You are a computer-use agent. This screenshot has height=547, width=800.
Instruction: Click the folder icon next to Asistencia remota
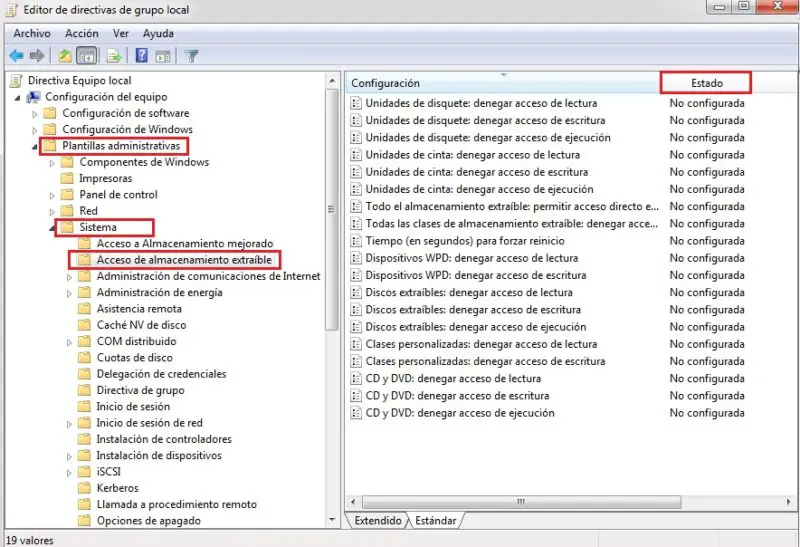(x=84, y=309)
